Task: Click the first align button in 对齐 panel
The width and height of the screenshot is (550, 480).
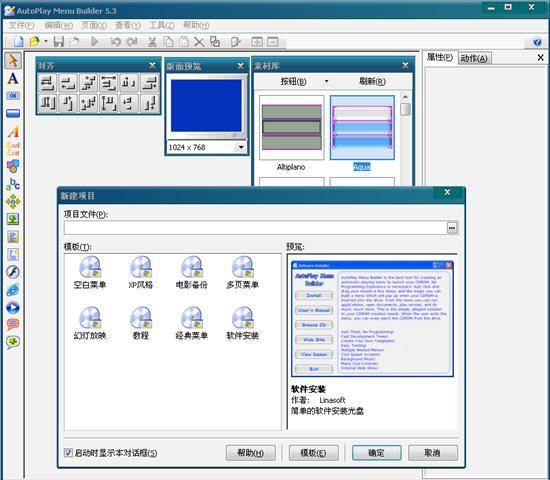Action: click(x=47, y=83)
